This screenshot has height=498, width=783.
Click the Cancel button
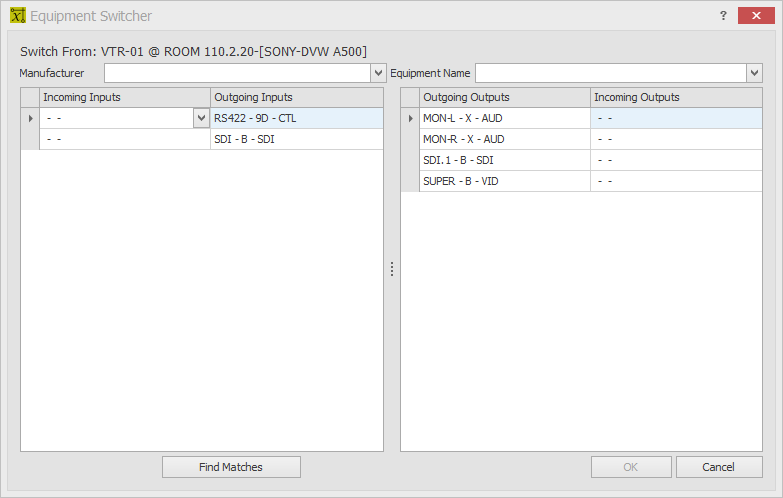click(x=719, y=467)
